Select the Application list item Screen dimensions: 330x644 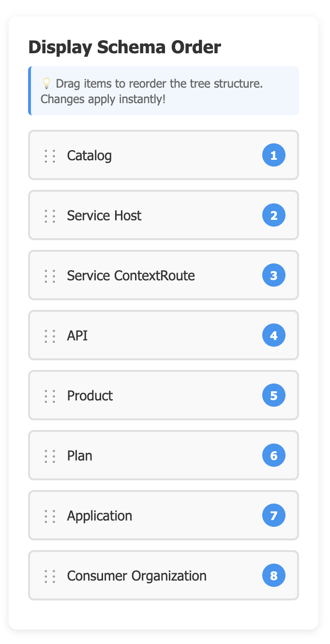(100, 516)
